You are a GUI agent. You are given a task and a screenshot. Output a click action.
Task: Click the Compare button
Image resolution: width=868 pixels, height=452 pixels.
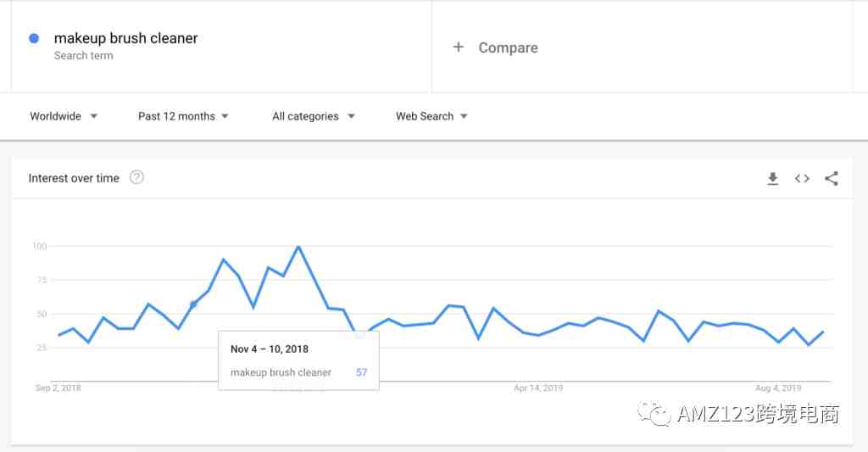coord(495,47)
